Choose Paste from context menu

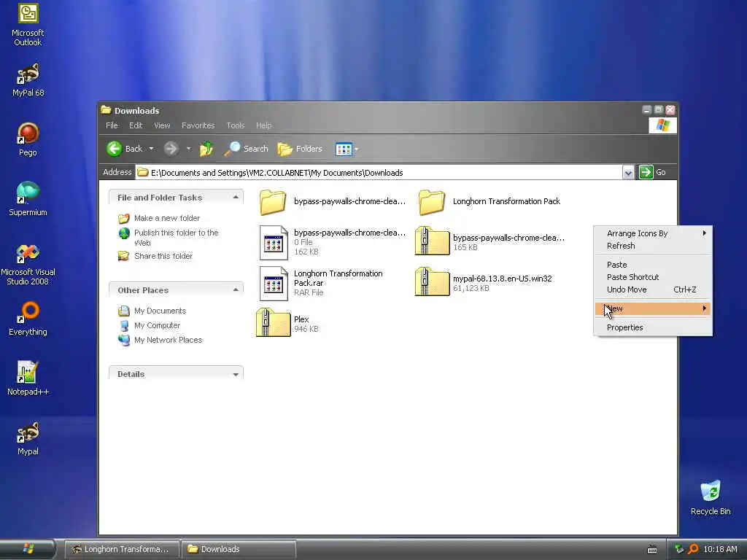(653, 264)
